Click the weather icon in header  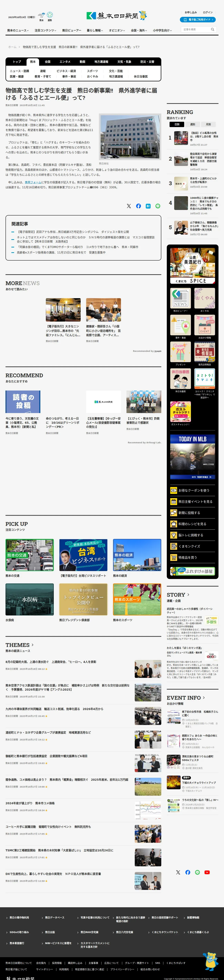coord(41,15)
